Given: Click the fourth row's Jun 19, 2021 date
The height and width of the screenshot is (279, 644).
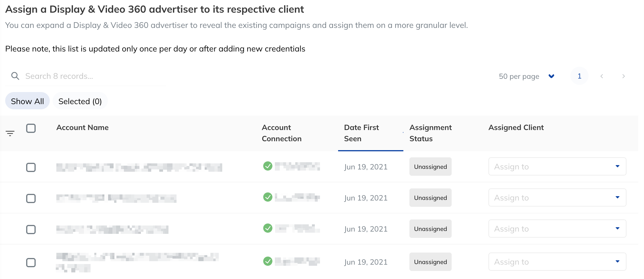Looking at the screenshot, I should coord(366,262).
